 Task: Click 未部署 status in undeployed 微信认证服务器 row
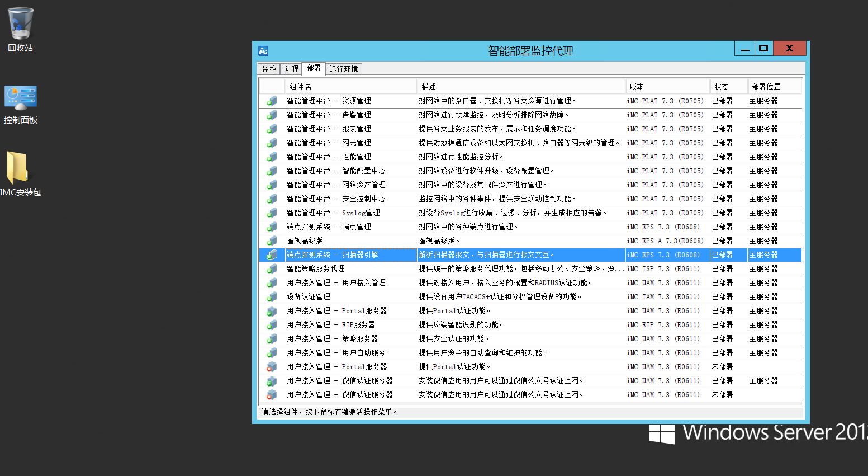(x=722, y=395)
